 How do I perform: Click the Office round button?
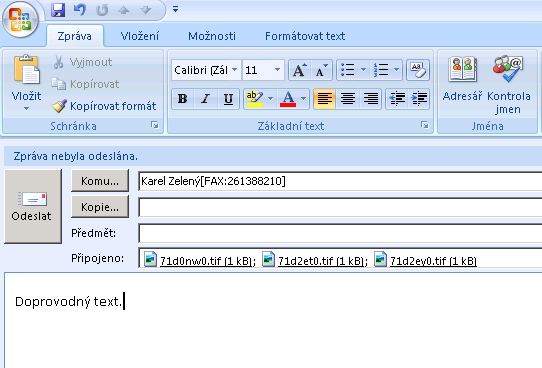tap(20, 19)
